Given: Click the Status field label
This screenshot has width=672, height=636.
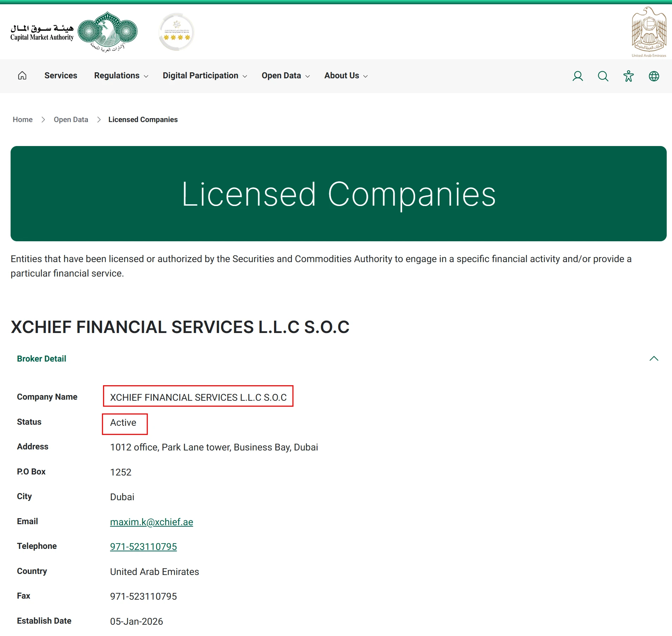Looking at the screenshot, I should tap(29, 422).
